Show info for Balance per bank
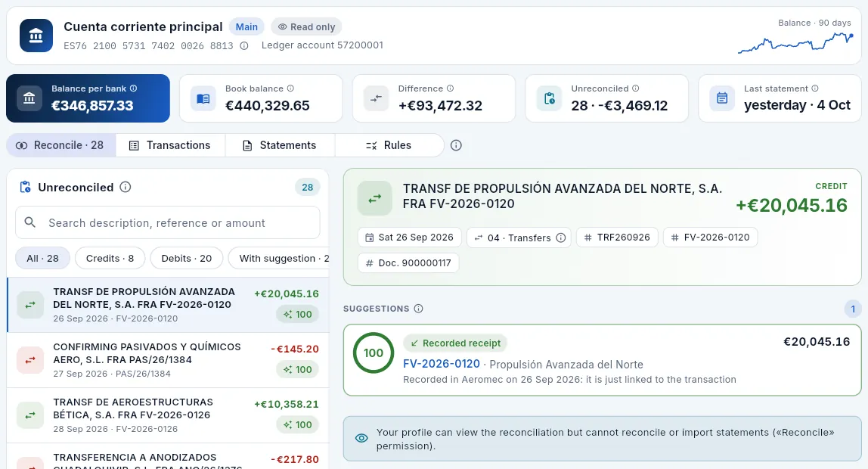The image size is (868, 469). point(133,89)
